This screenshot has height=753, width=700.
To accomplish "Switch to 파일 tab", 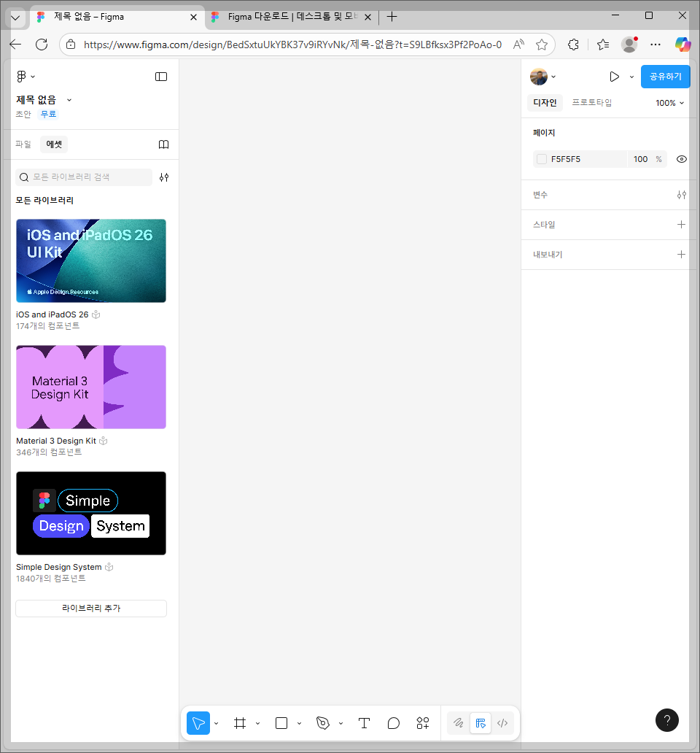I will 23,144.
